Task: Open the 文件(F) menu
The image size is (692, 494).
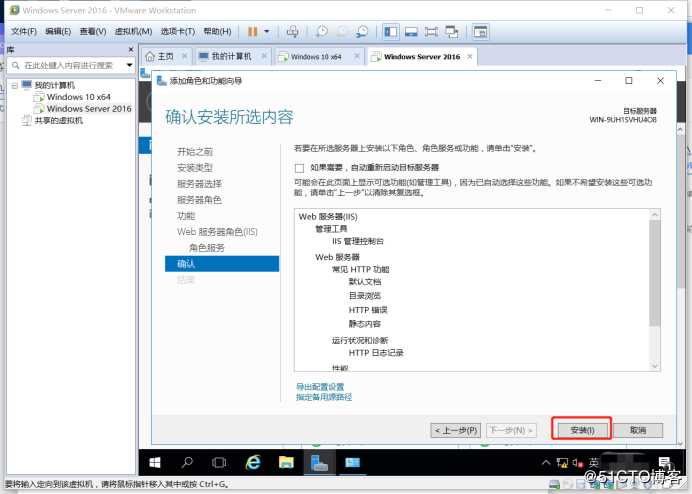Action: (x=24, y=31)
